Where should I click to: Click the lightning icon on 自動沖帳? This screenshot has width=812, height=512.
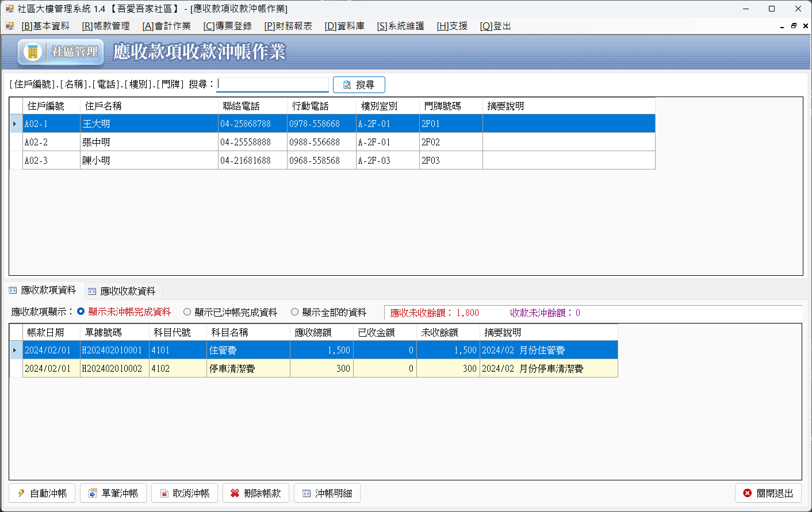pos(21,493)
